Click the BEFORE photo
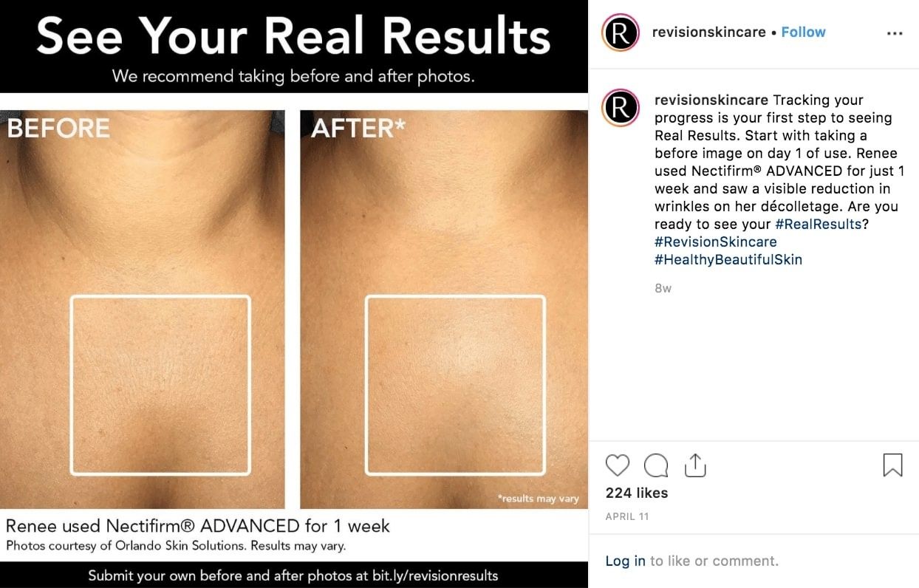The width and height of the screenshot is (919, 588). (x=143, y=309)
